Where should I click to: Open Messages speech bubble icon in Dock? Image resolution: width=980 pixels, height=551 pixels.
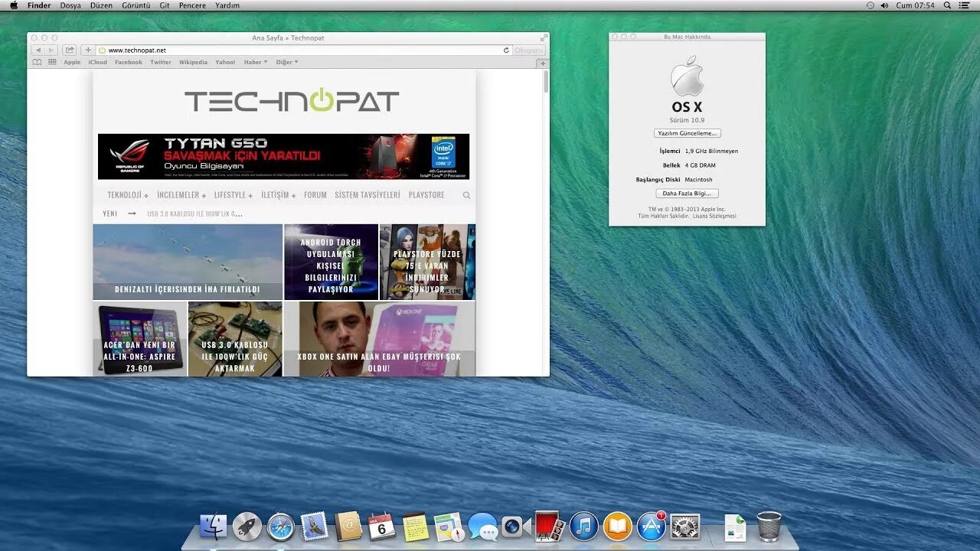tap(483, 527)
